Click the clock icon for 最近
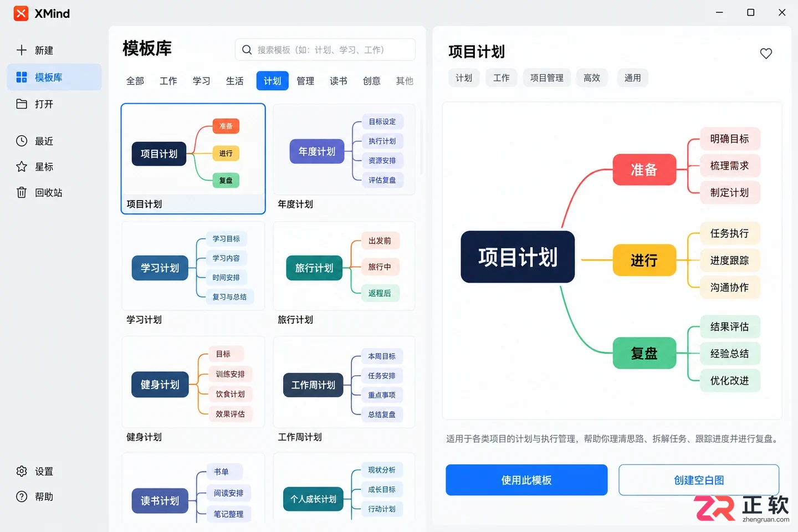The width and height of the screenshot is (798, 532). point(22,141)
